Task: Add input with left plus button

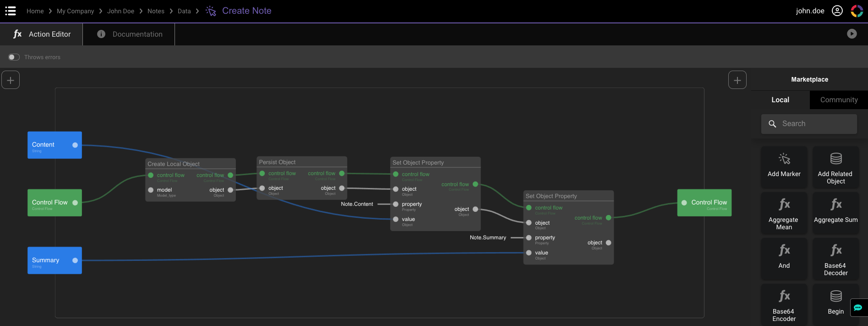Action: (11, 80)
